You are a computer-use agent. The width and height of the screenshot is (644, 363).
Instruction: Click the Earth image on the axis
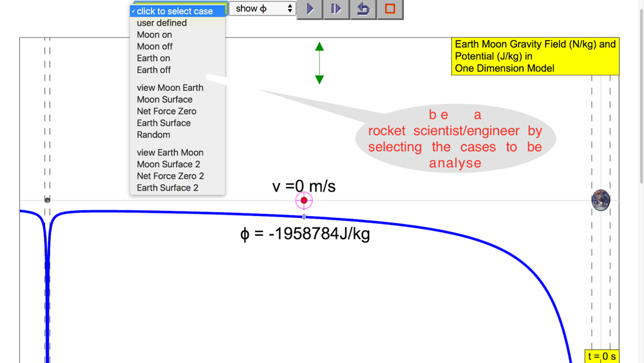(600, 201)
